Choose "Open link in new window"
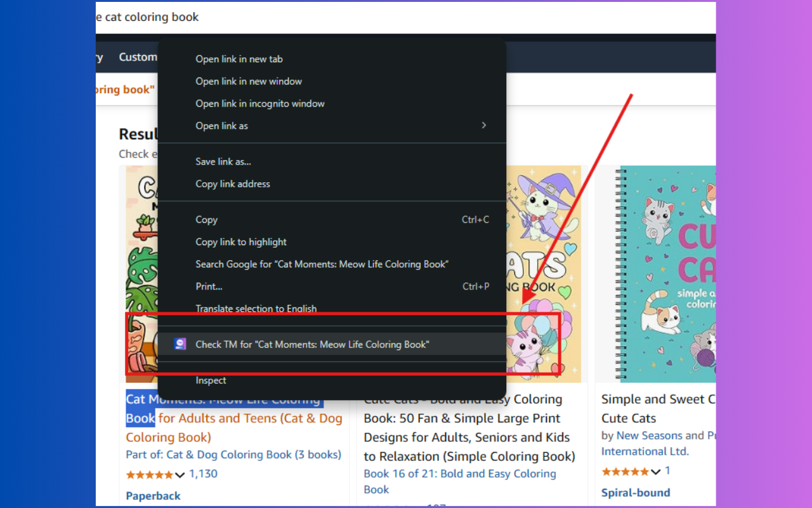This screenshot has width=812, height=508. (x=332, y=81)
